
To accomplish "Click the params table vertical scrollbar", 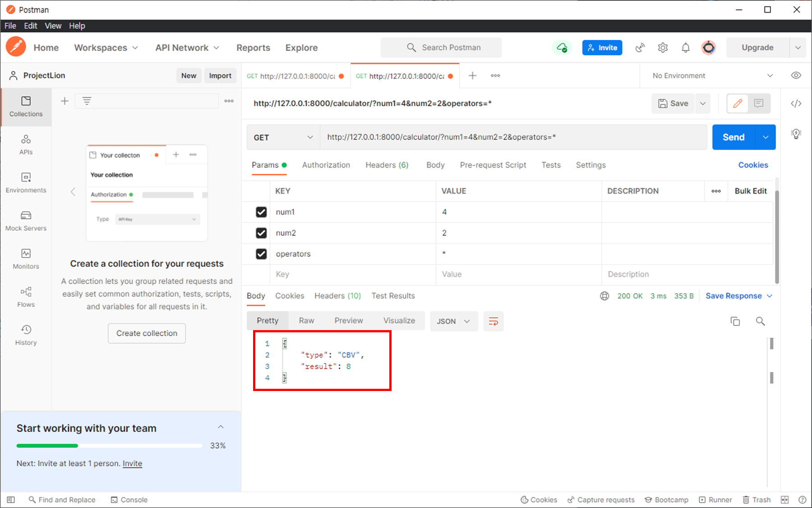I will [x=777, y=237].
